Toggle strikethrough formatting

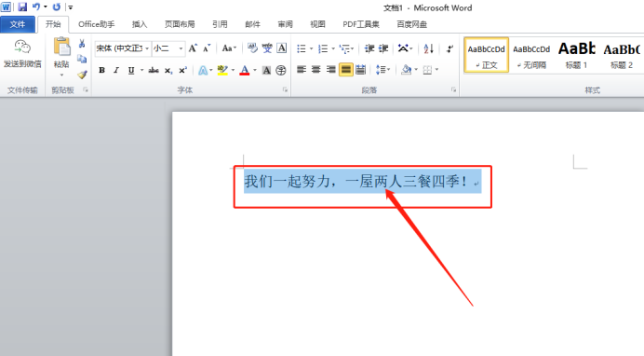(154, 70)
